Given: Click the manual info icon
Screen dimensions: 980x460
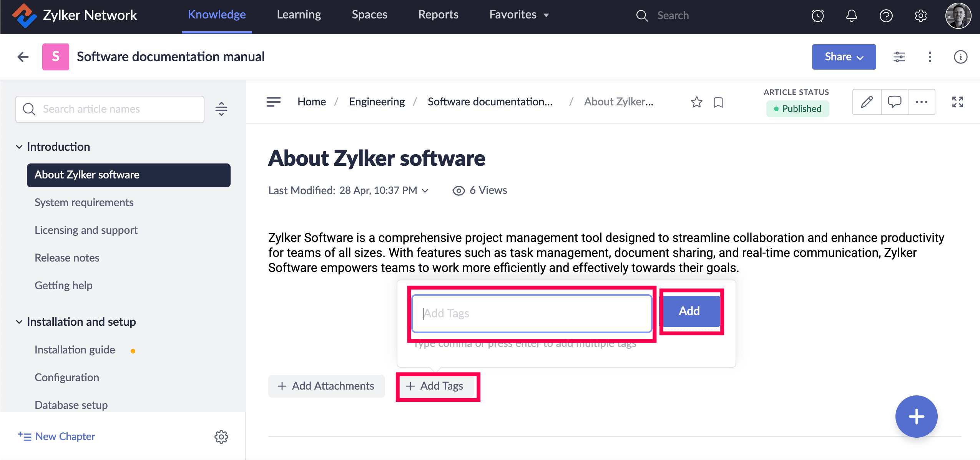Looking at the screenshot, I should click(x=960, y=57).
